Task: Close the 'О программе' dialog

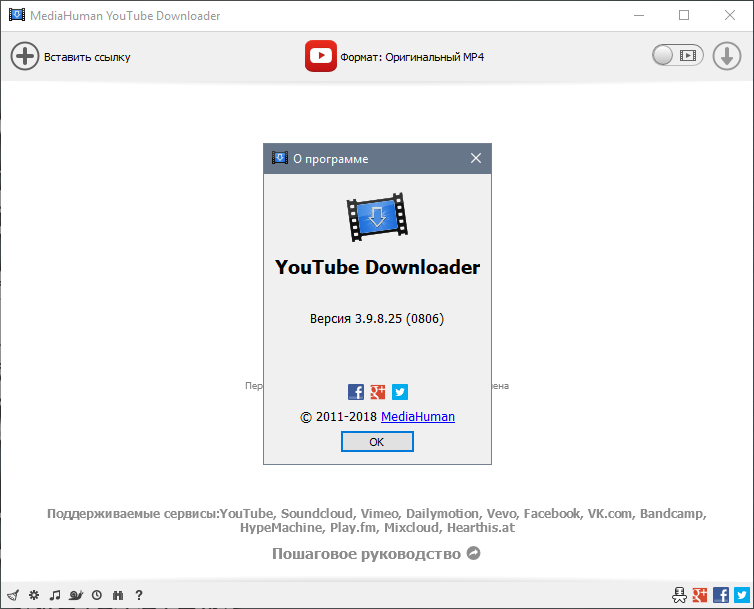Action: [x=476, y=158]
